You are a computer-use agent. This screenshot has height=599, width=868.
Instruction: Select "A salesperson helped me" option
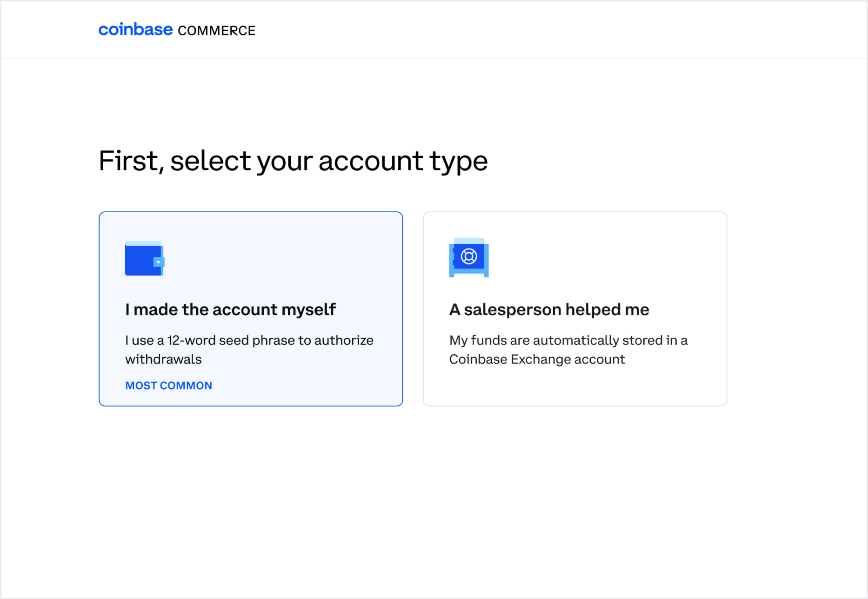coord(549,310)
